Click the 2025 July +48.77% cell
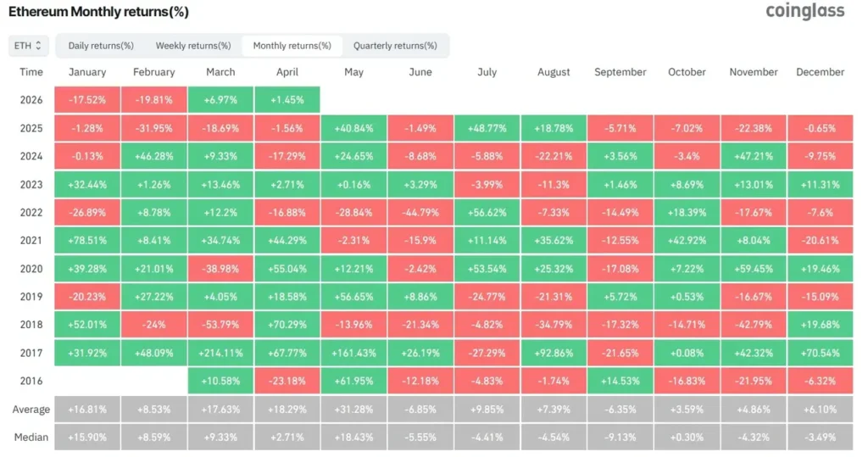Screen dimensions: 868x457 pyautogui.click(x=487, y=128)
